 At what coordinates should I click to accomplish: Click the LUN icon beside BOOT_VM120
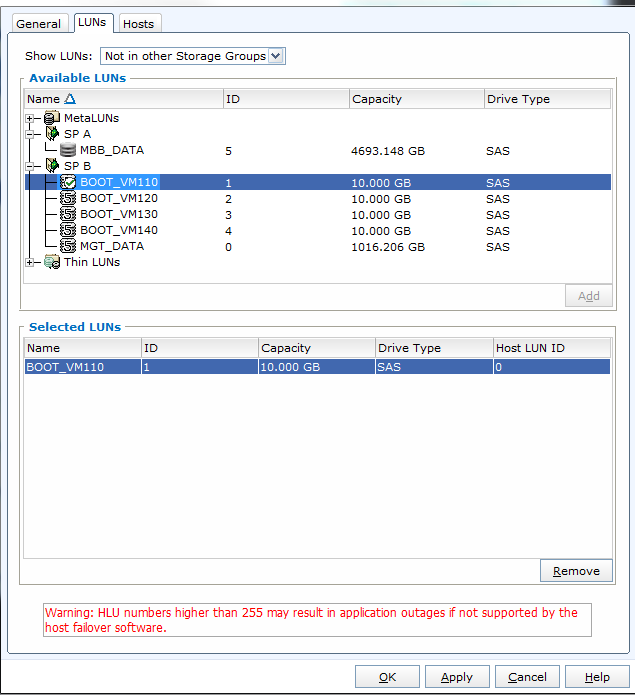click(68, 198)
